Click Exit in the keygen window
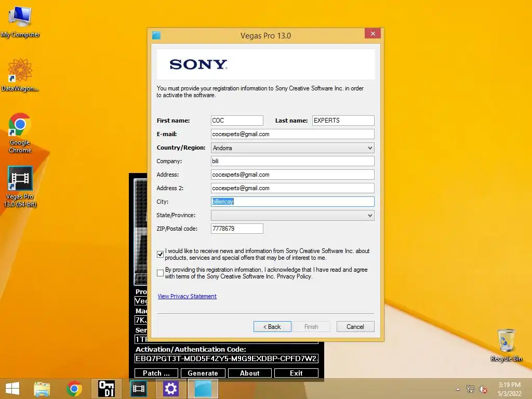Viewport: 532px width, 399px height. [296, 373]
